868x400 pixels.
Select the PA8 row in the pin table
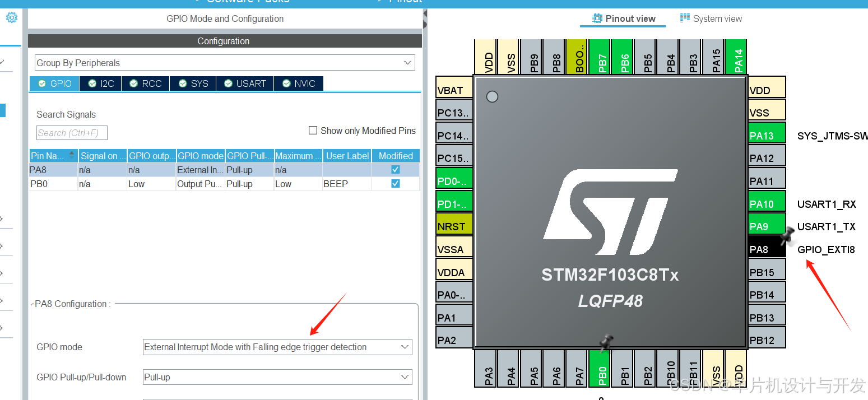point(224,170)
